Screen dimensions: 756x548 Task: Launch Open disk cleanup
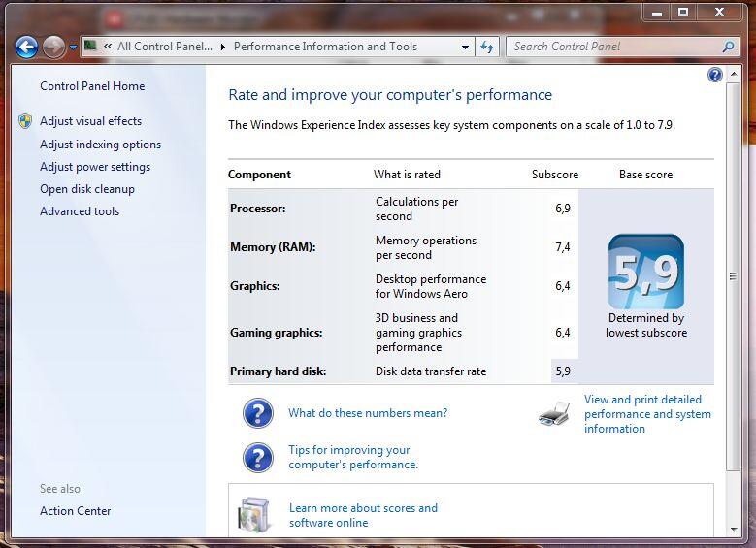87,189
